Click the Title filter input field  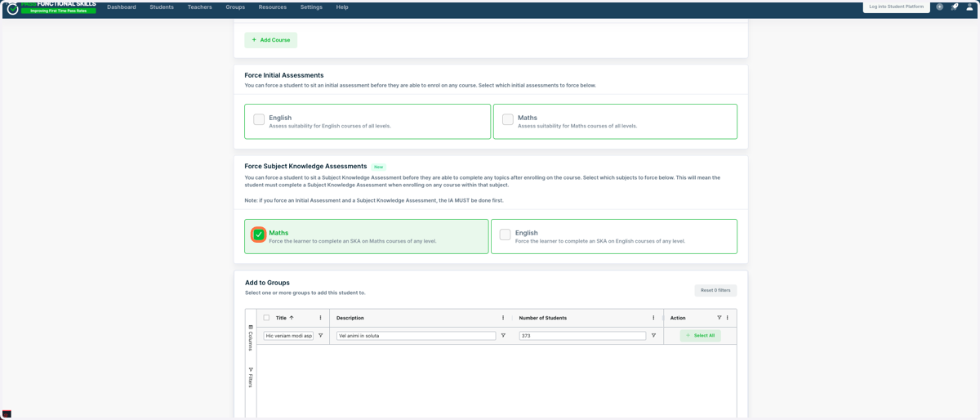[289, 336]
